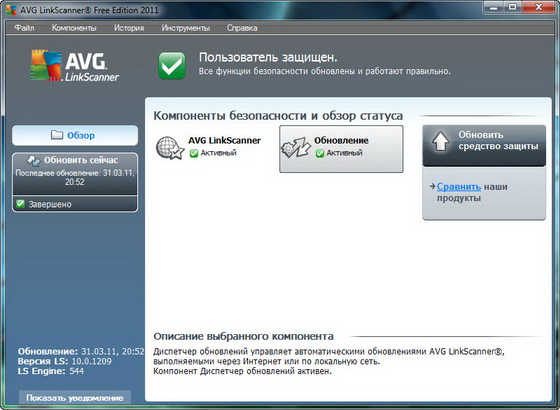Click the green check next to Завершено
This screenshot has height=410, width=560.
coord(20,204)
